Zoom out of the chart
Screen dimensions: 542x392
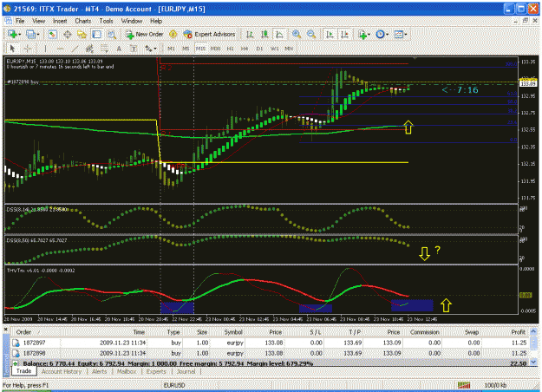point(311,34)
